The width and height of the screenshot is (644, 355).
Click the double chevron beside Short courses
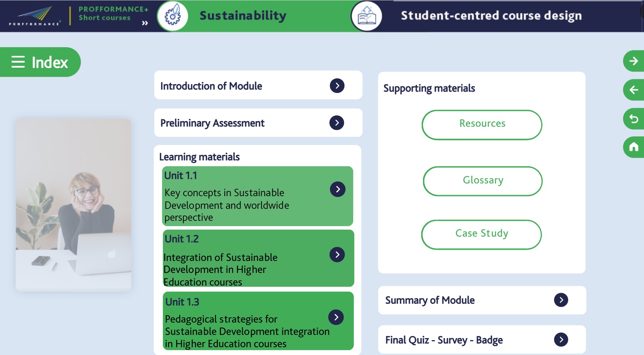tap(145, 23)
